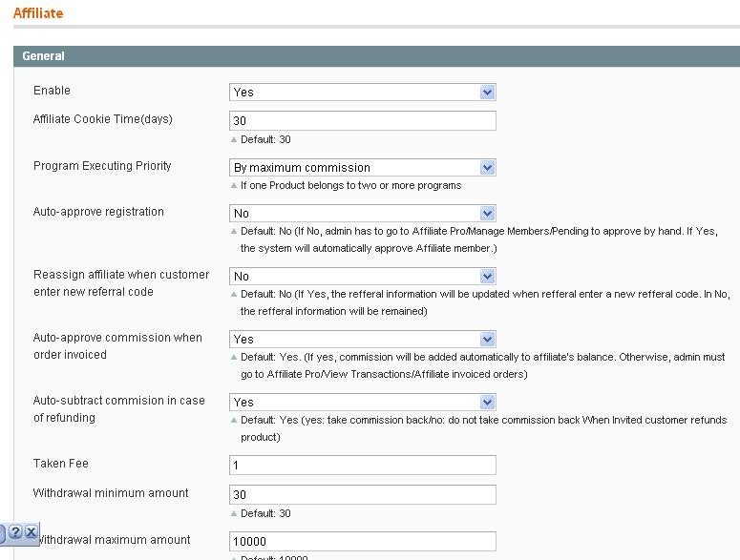Screen dimensions: 740x560
Task: Click 'Default: 30' hint under cookie time
Action: click(x=265, y=139)
